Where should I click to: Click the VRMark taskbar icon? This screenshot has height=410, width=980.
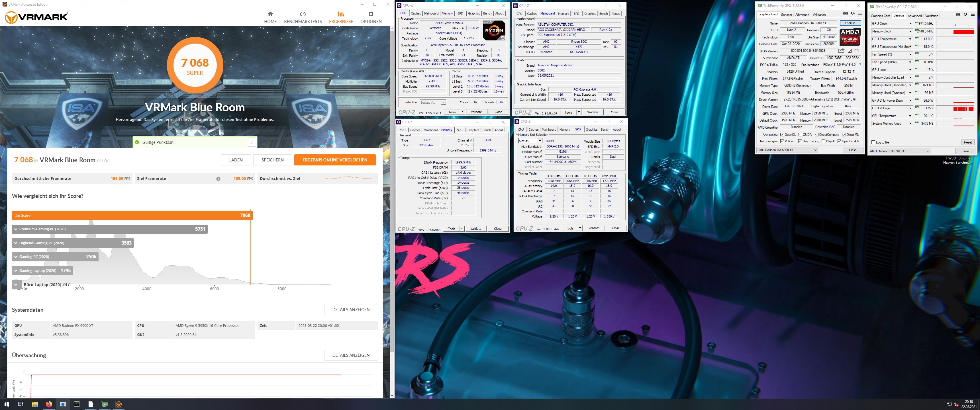point(119,404)
